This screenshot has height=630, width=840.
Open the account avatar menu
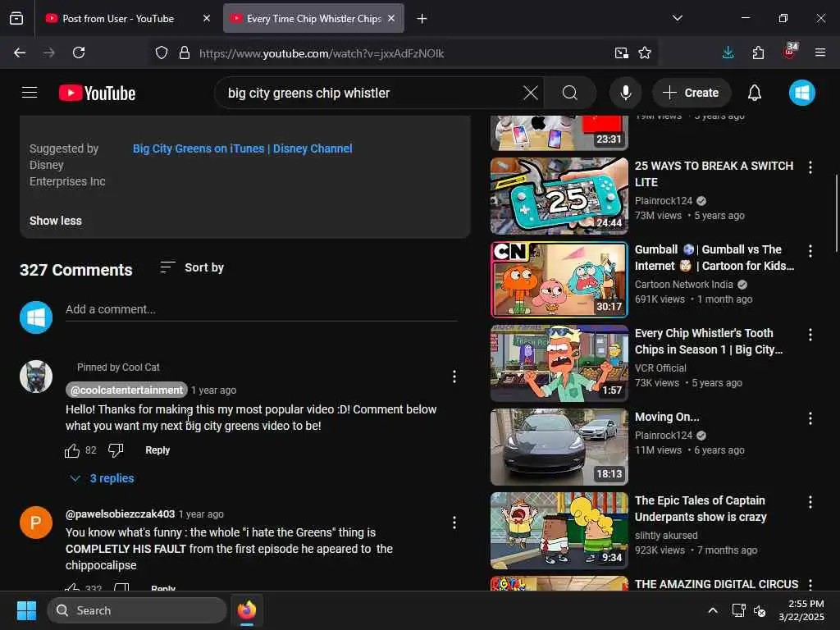[802, 93]
